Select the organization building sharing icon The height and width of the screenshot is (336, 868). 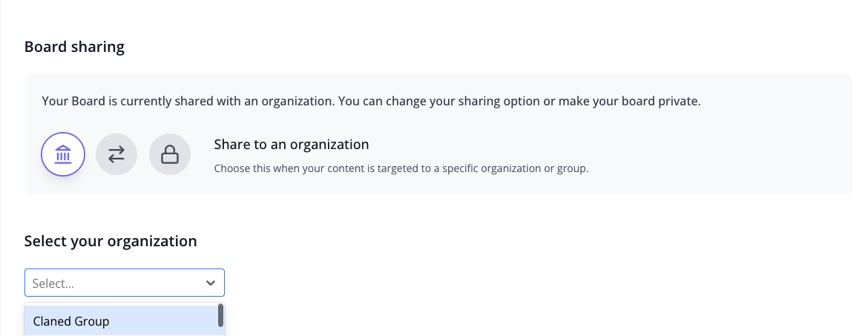63,154
